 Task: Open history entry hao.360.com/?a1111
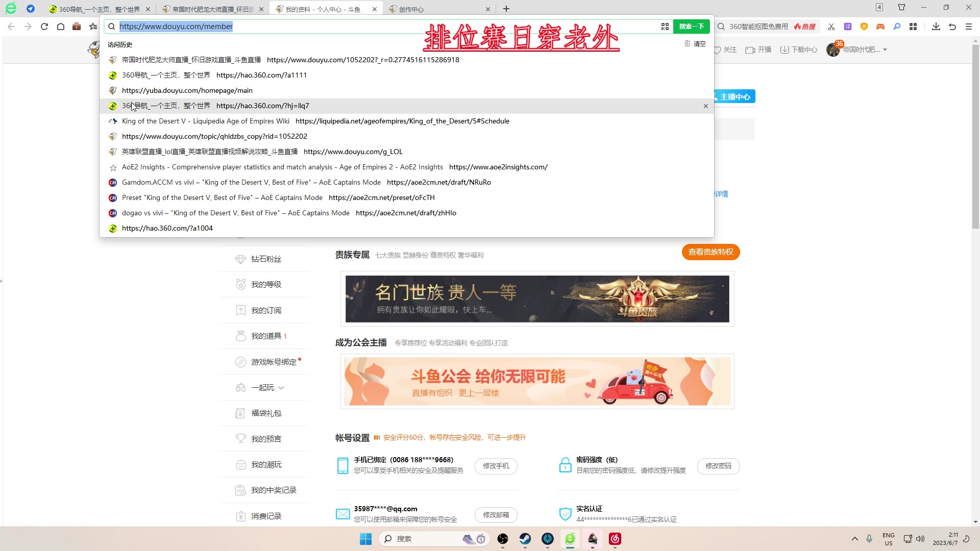coord(406,75)
